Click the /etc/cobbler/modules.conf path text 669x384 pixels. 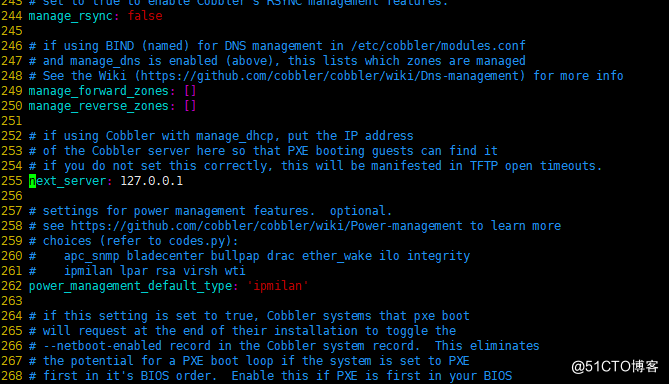pos(438,46)
